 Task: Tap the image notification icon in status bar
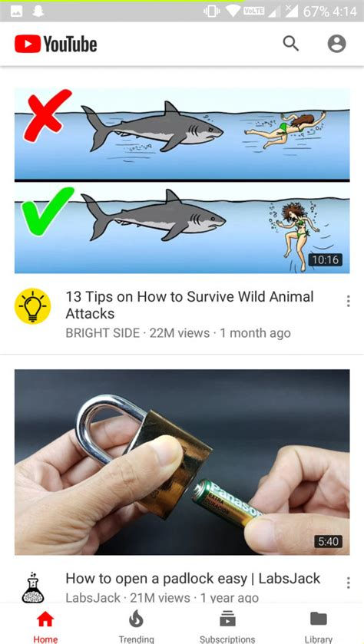point(16,11)
